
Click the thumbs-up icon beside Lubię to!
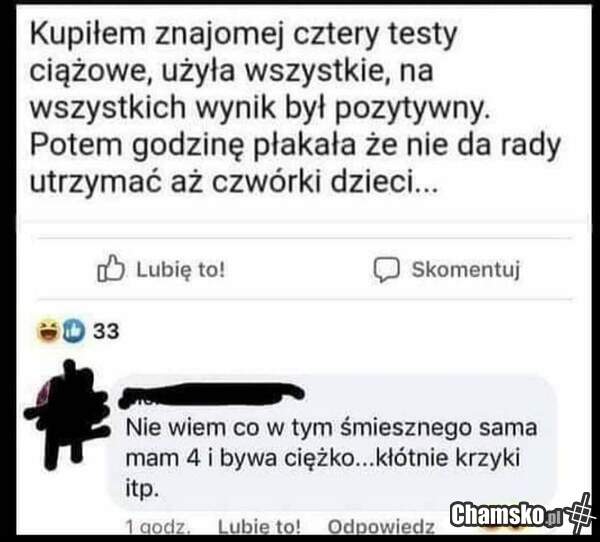111,268
